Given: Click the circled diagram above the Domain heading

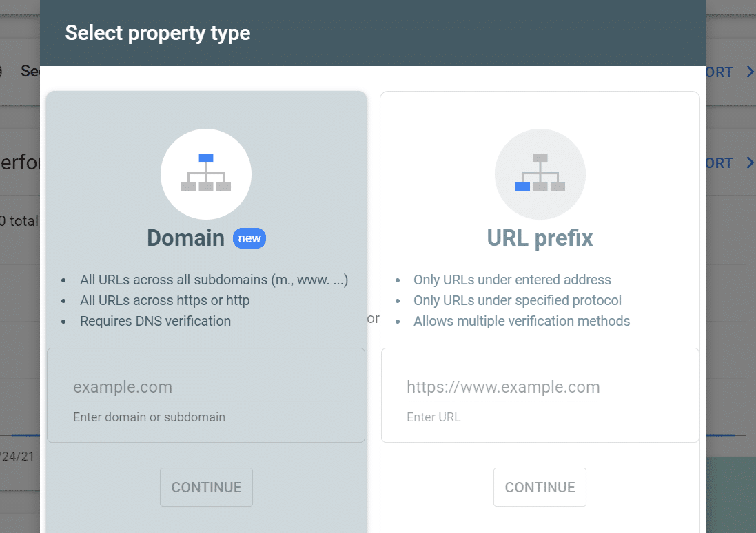Looking at the screenshot, I should [x=206, y=174].
